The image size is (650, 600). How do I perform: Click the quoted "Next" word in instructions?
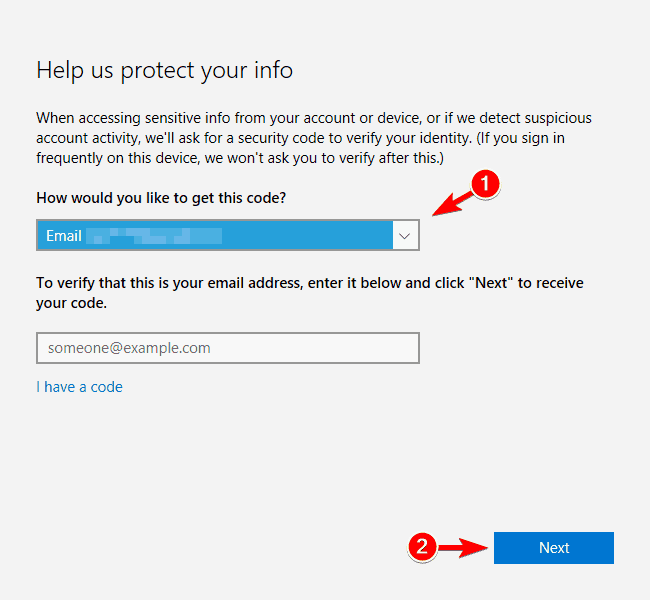491,283
